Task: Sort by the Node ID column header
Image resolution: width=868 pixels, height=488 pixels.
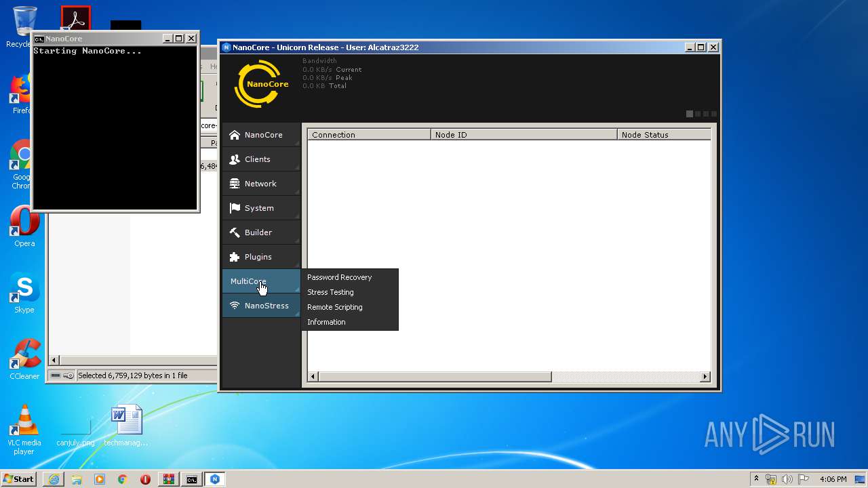Action: (x=524, y=135)
